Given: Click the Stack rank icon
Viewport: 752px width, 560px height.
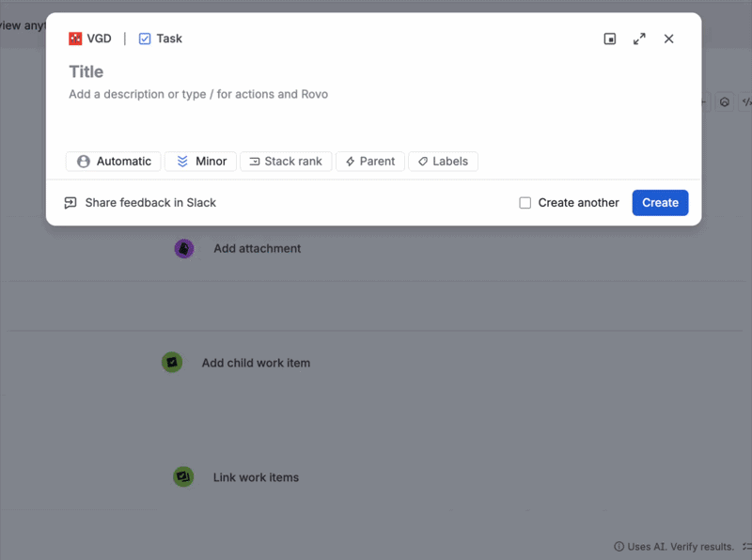Looking at the screenshot, I should tap(255, 162).
